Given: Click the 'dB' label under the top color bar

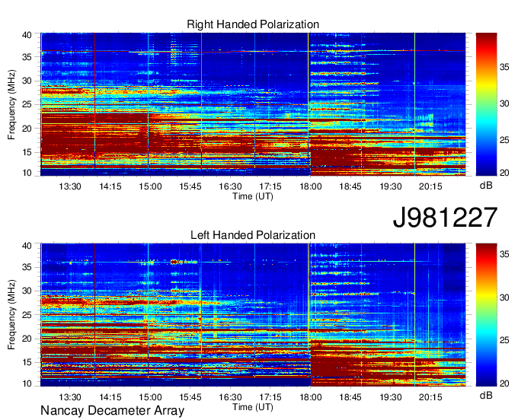Looking at the screenshot, I should pos(486,186).
